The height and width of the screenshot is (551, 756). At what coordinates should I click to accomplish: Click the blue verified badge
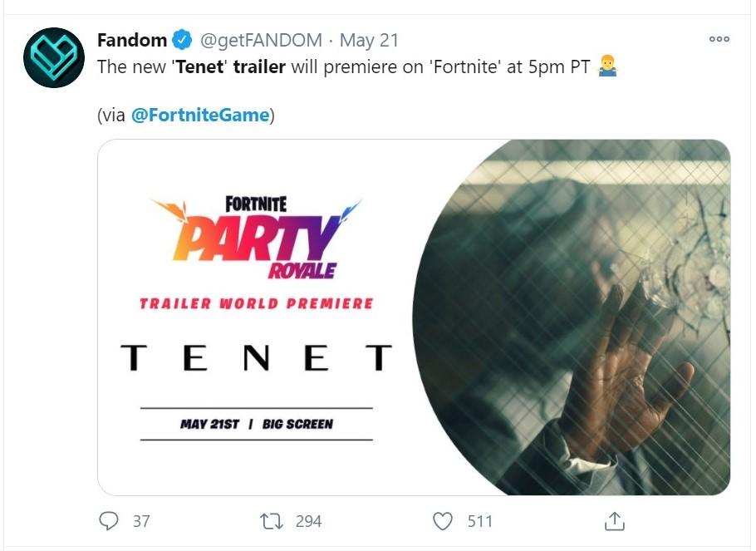[x=183, y=40]
